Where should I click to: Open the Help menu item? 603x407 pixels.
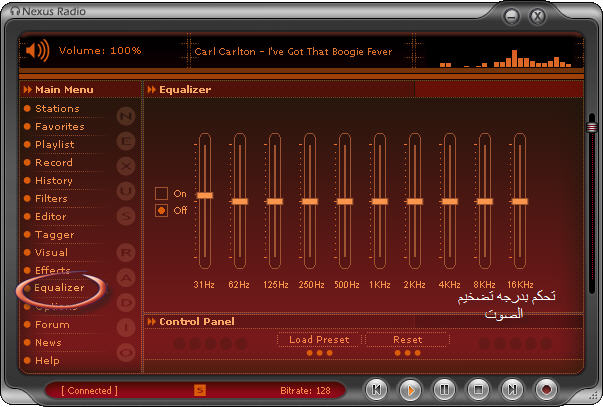point(47,360)
